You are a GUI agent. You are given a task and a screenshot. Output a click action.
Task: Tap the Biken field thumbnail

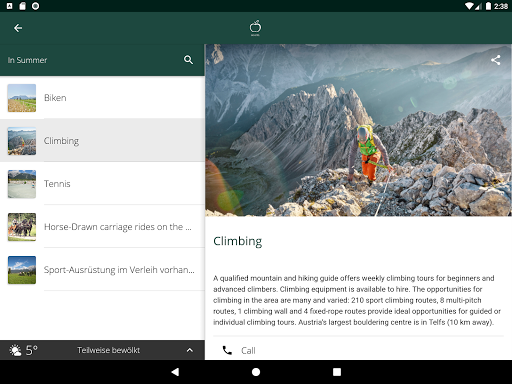[x=22, y=98]
